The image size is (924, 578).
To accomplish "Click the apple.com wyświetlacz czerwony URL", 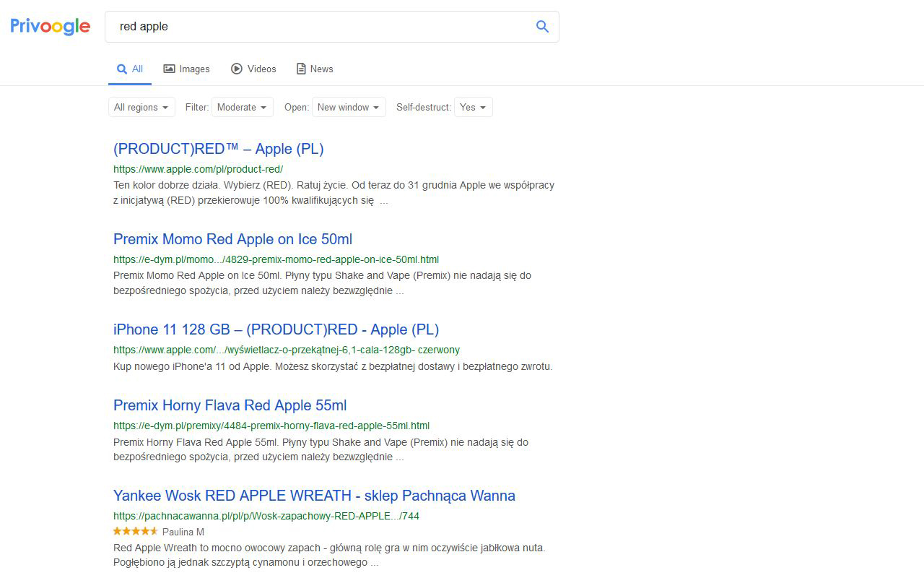I will pyautogui.click(x=287, y=350).
